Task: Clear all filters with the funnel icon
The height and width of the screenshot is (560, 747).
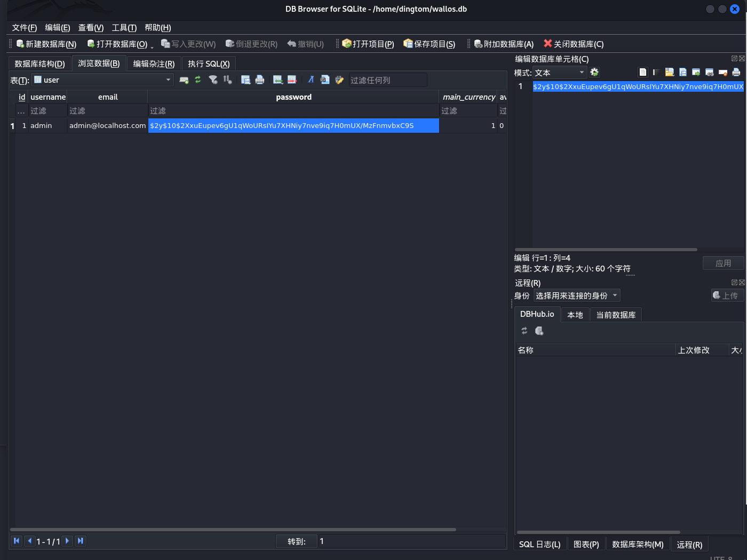Action: pyautogui.click(x=213, y=80)
